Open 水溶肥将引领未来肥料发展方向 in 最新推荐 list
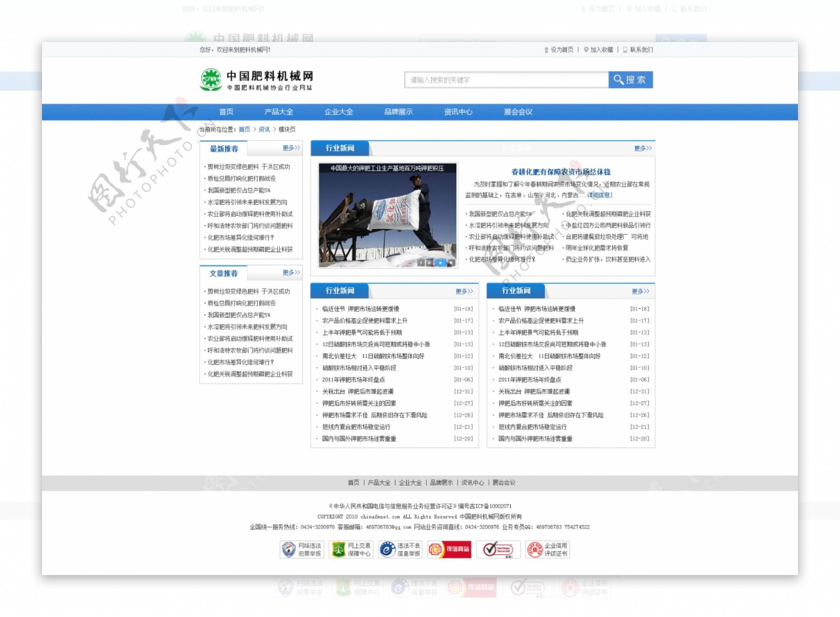This screenshot has width=840, height=617. pyautogui.click(x=247, y=202)
